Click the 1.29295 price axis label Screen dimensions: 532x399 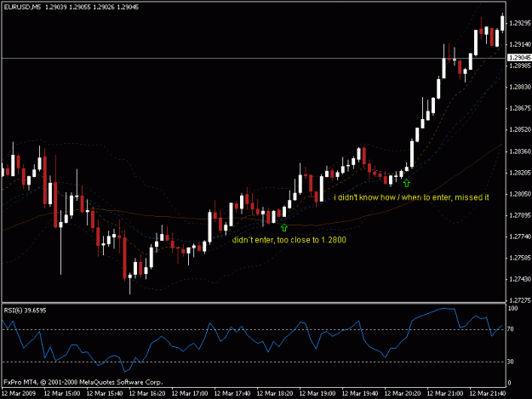(x=520, y=23)
